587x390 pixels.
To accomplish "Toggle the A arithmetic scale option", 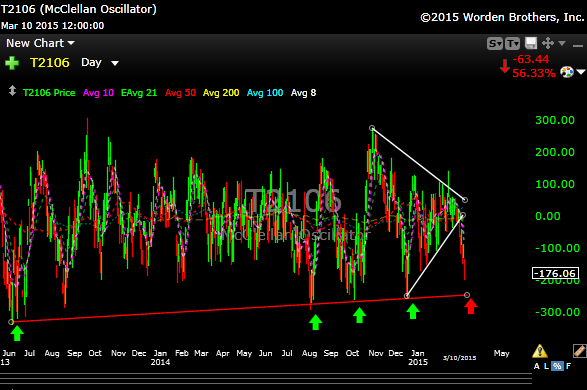I will (537, 366).
